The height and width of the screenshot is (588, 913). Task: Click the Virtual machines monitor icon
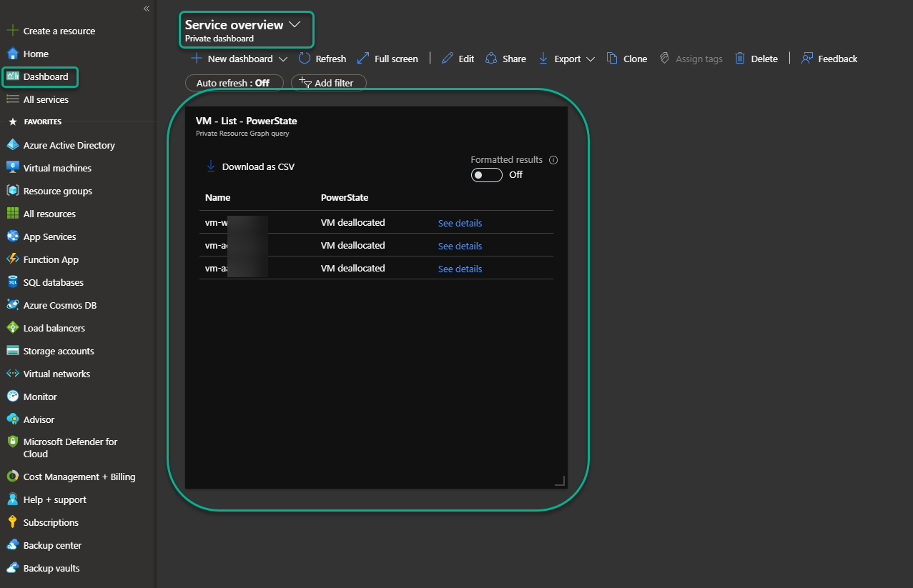pyautogui.click(x=12, y=168)
